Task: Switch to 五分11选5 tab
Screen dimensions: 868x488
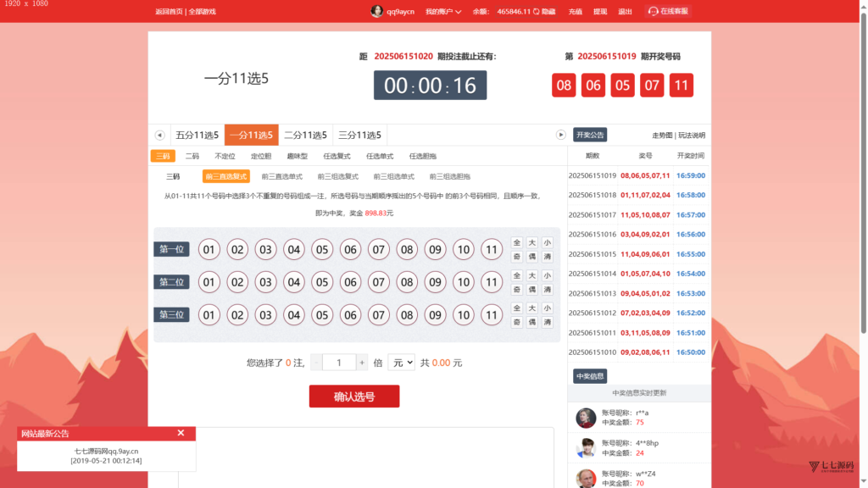Action: 197,135
